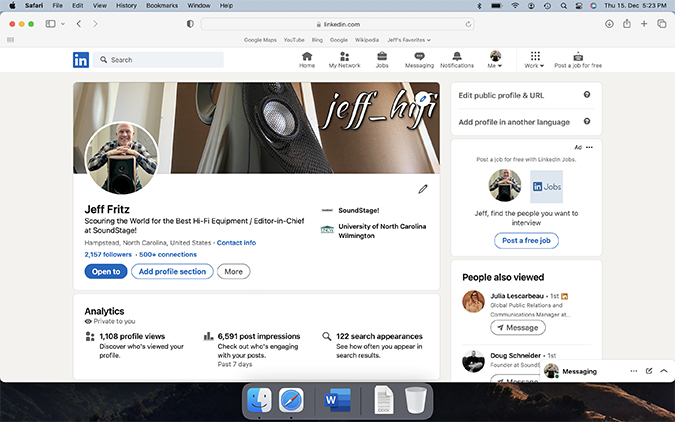Open Julia Lescarbeau's profile

pos(517,296)
